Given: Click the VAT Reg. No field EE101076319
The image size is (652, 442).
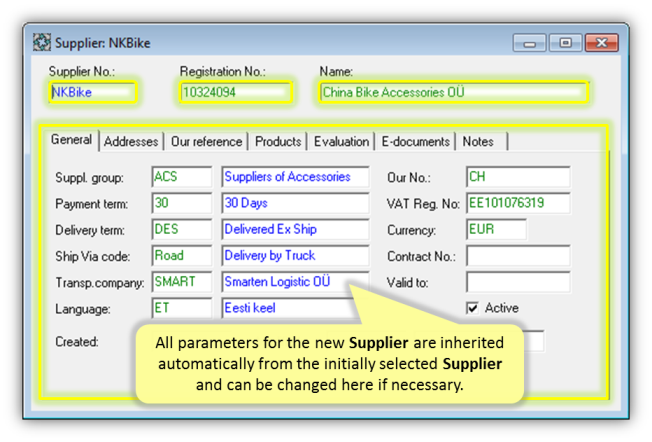Looking at the screenshot, I should click(x=518, y=203).
